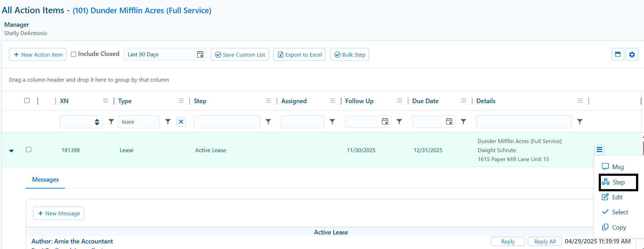Clear the Type filter with the X button
This screenshot has width=644, height=249.
click(x=181, y=122)
